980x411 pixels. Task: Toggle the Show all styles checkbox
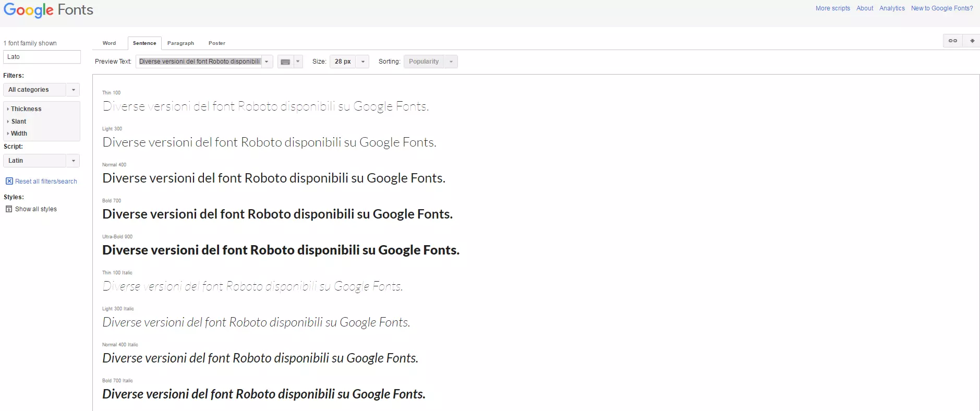pos(9,209)
